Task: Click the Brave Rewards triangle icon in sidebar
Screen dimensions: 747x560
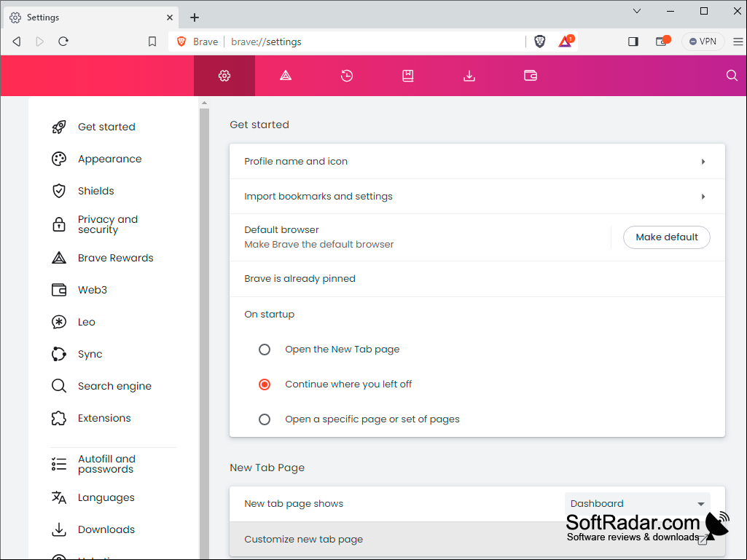Action: tap(59, 258)
